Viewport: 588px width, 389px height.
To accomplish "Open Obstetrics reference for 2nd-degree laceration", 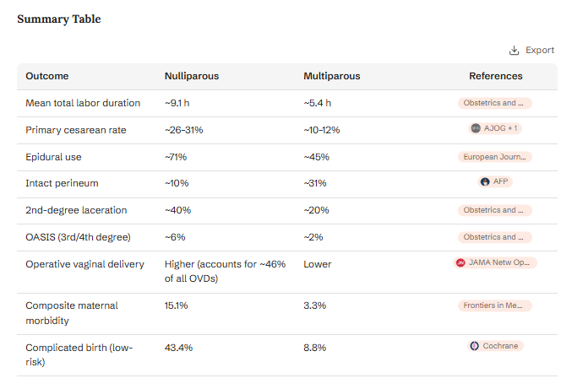I will click(494, 210).
